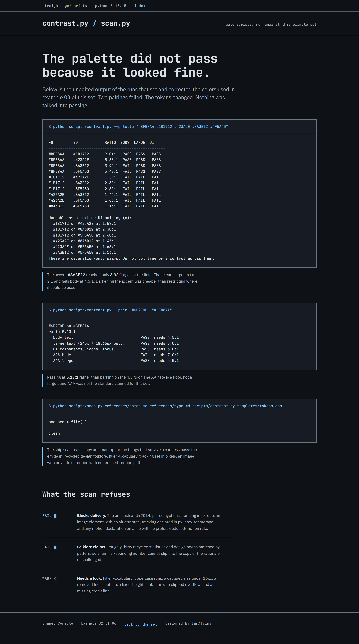Click the 'ratio 5.13:1' output line
359x644 pixels.
[x=62, y=332]
